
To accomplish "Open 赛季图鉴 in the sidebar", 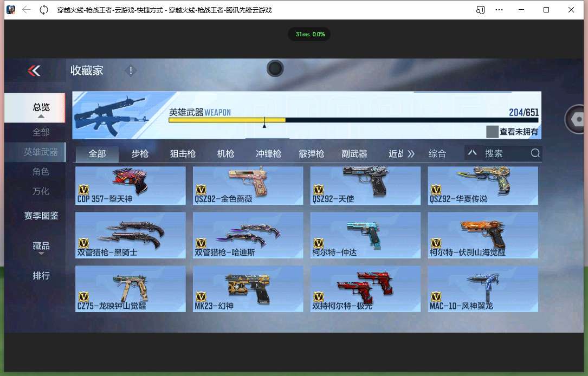I will (41, 216).
